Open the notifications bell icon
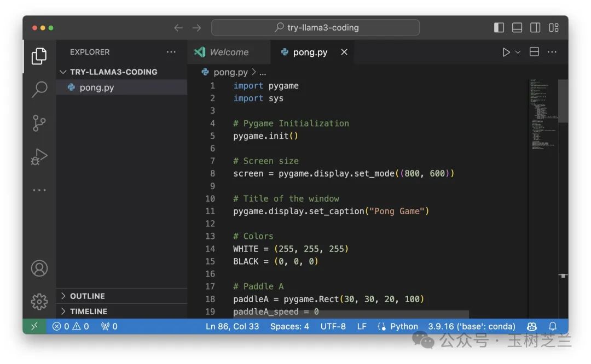The image size is (591, 364). tap(553, 326)
